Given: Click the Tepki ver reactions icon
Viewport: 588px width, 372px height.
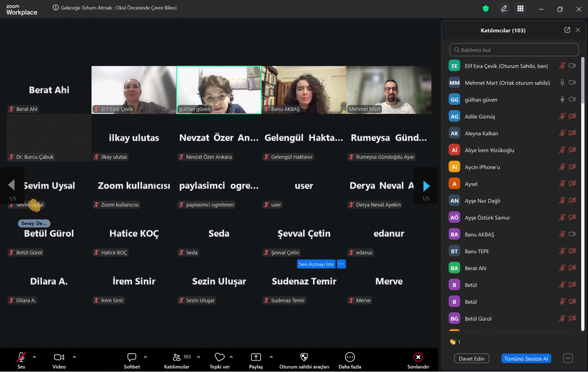Looking at the screenshot, I should (219, 358).
